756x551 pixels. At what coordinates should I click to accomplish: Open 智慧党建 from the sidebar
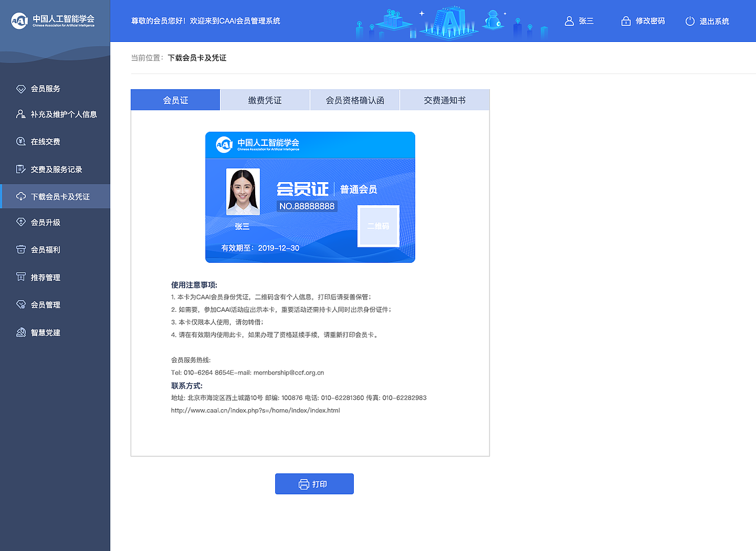click(x=21, y=332)
